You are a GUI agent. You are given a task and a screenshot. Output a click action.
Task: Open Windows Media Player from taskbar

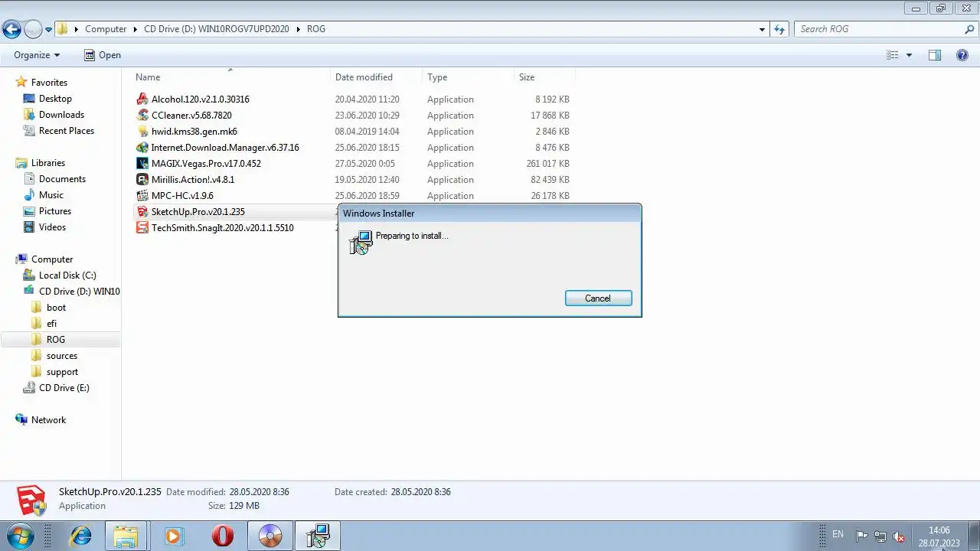175,536
